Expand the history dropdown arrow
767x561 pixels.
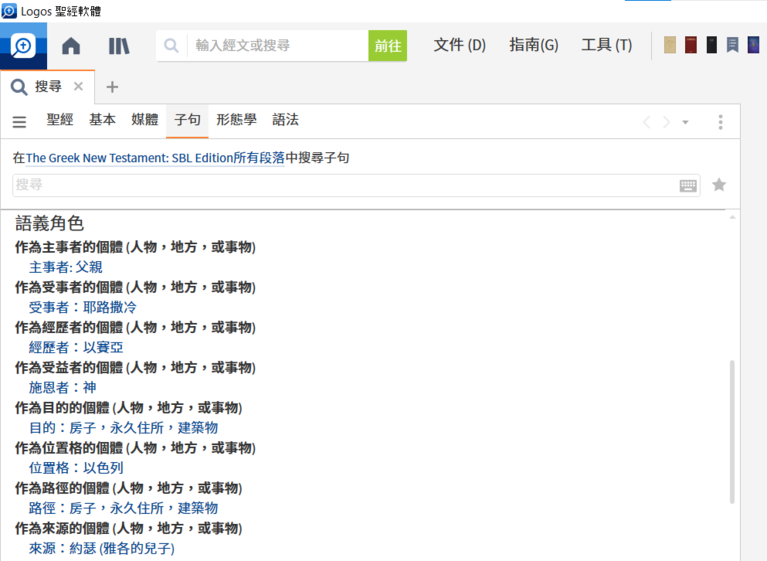[x=685, y=122]
